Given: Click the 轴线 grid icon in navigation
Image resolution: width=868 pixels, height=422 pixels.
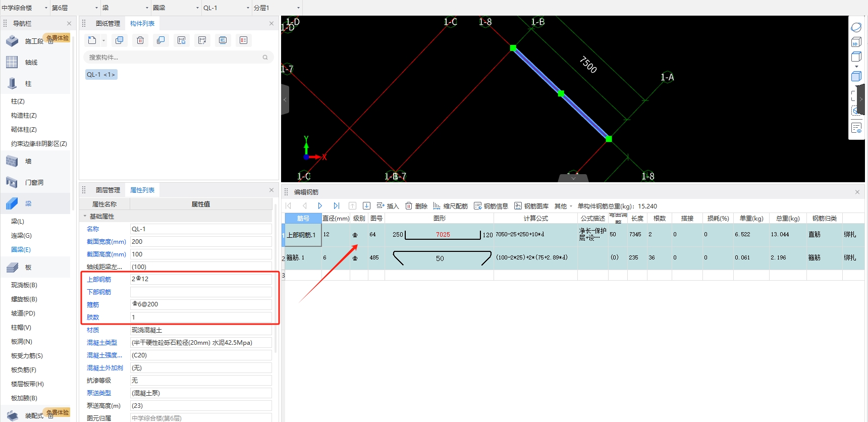Looking at the screenshot, I should (12, 62).
